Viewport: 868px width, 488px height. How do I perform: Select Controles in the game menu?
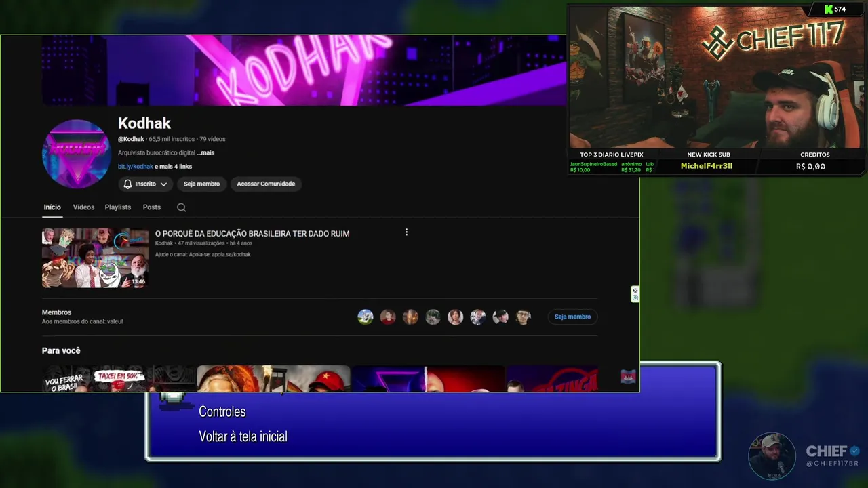point(222,411)
